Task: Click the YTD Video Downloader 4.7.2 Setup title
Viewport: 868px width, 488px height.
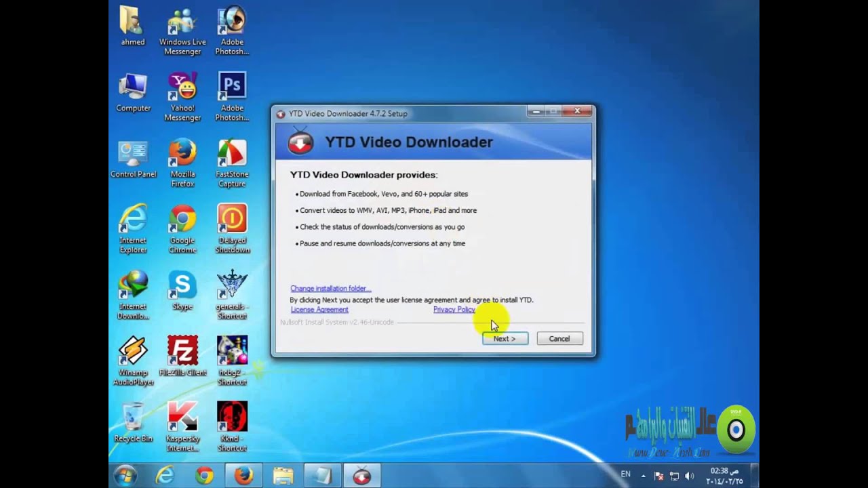Action: point(349,113)
